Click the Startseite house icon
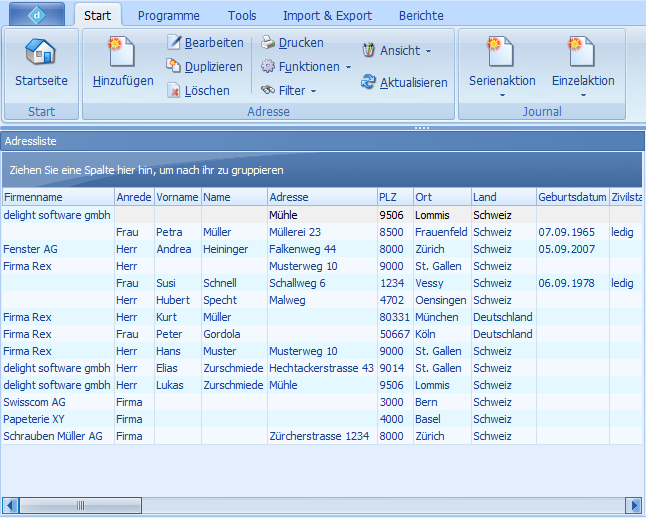The width and height of the screenshot is (646, 518). (x=41, y=52)
